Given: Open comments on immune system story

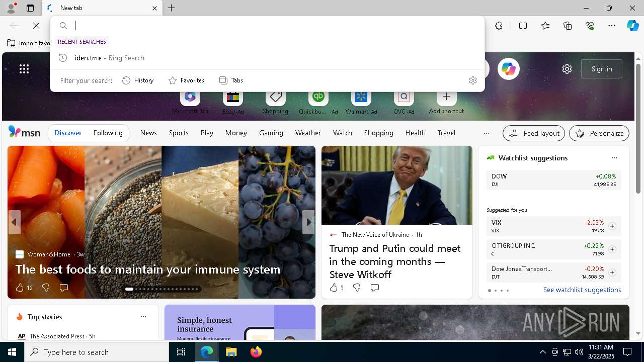Looking at the screenshot, I should click(64, 288).
